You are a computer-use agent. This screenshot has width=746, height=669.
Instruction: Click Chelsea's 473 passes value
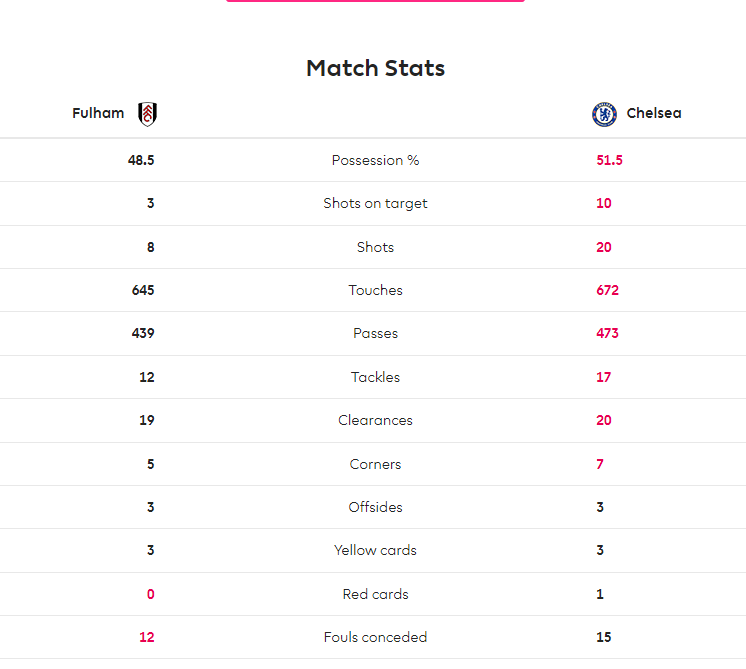click(608, 333)
